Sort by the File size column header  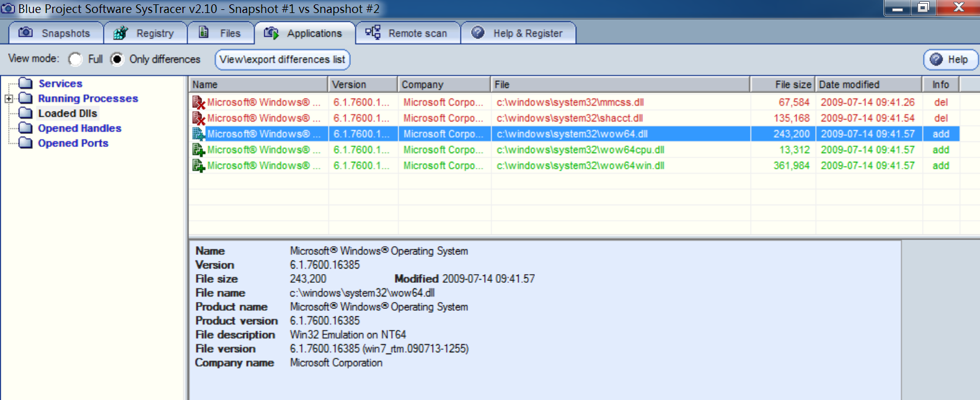783,84
